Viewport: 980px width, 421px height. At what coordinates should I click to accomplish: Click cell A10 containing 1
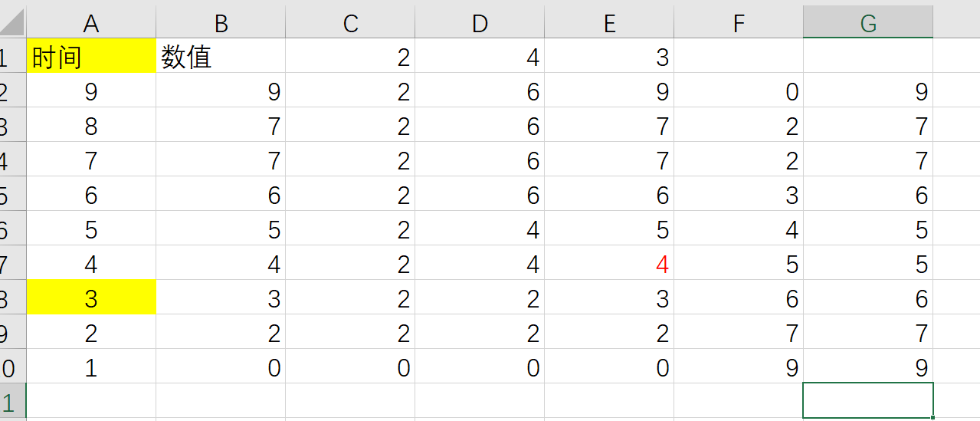click(91, 368)
